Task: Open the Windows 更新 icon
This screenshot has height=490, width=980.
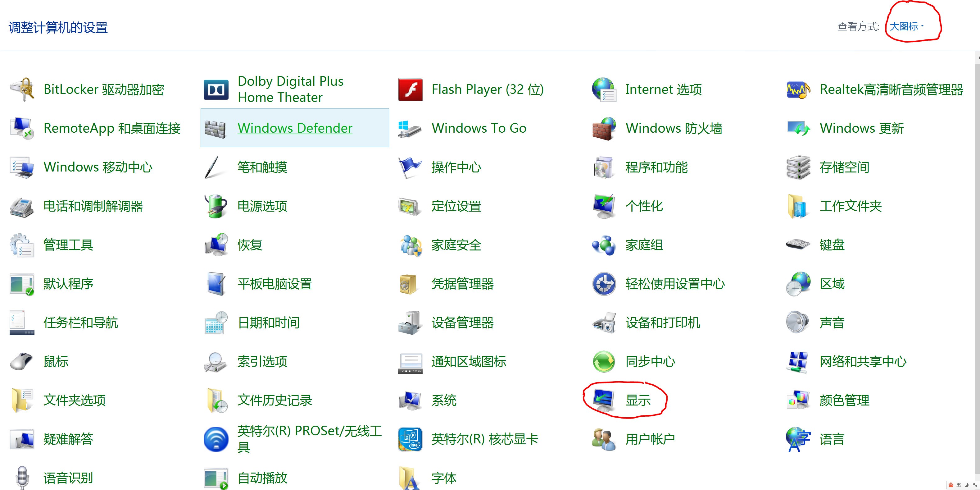Action: point(798,128)
